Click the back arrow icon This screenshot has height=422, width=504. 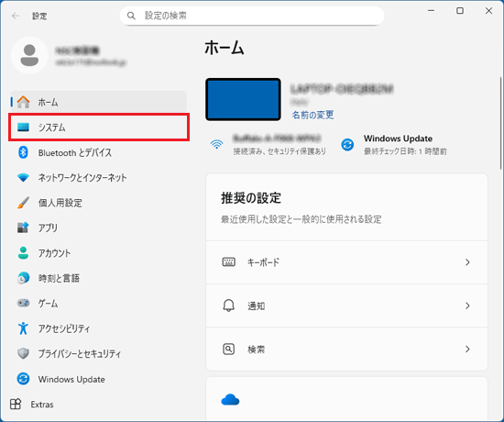point(16,16)
